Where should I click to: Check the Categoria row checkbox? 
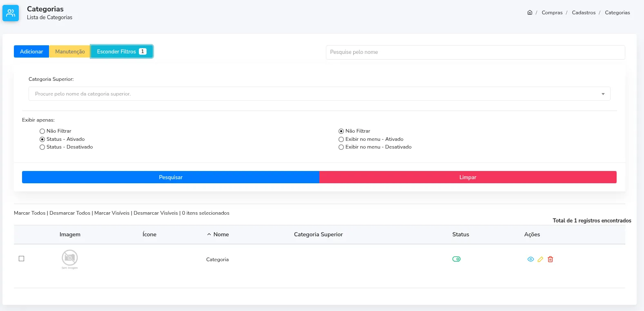(x=22, y=258)
